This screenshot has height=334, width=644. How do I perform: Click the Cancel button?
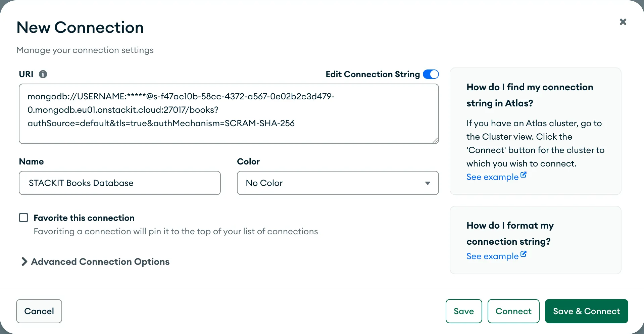point(39,311)
